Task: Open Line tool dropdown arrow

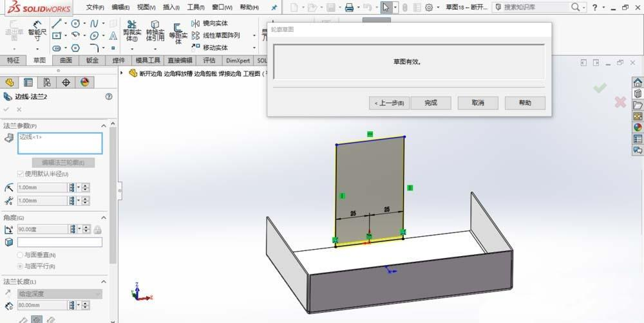Action: click(x=65, y=23)
